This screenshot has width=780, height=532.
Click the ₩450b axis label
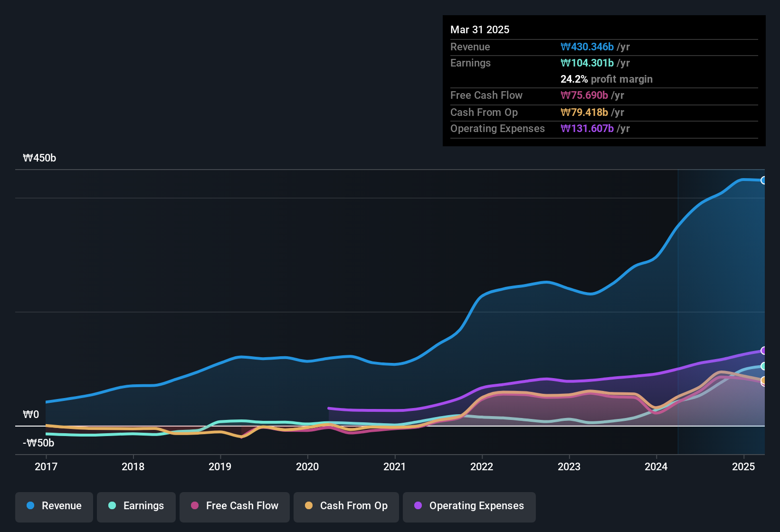[40, 158]
